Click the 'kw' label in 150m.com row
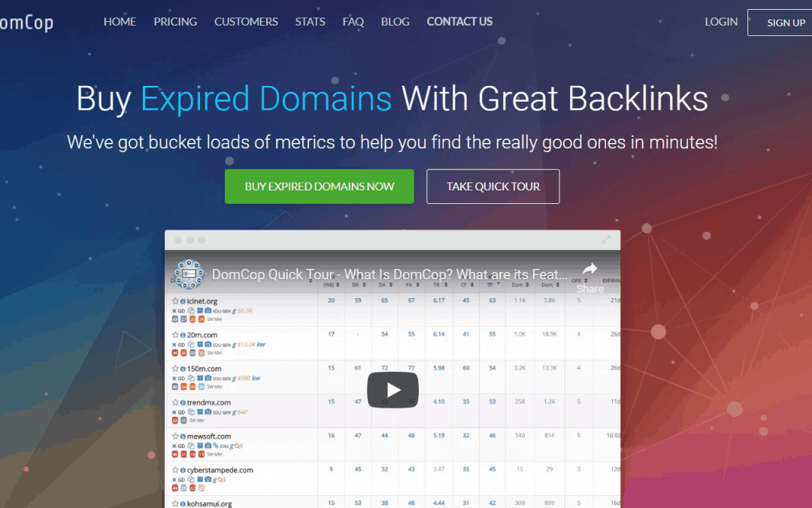 click(256, 378)
